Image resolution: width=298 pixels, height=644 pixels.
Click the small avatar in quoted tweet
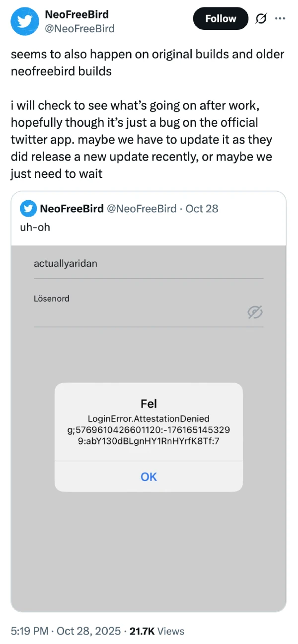[28, 209]
